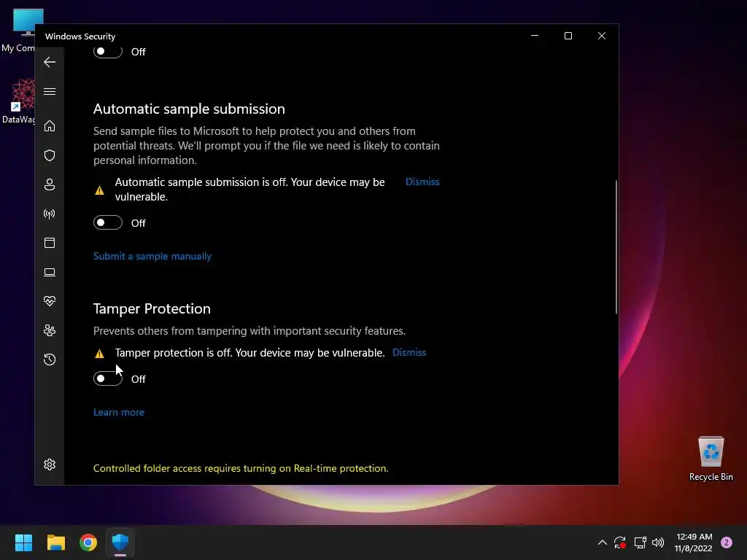Open the Windows Start menu
Viewport: 747px width, 560px height.
[x=23, y=542]
